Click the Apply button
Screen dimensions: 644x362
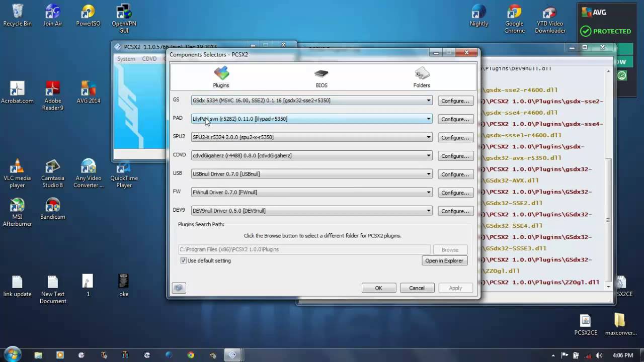click(455, 288)
